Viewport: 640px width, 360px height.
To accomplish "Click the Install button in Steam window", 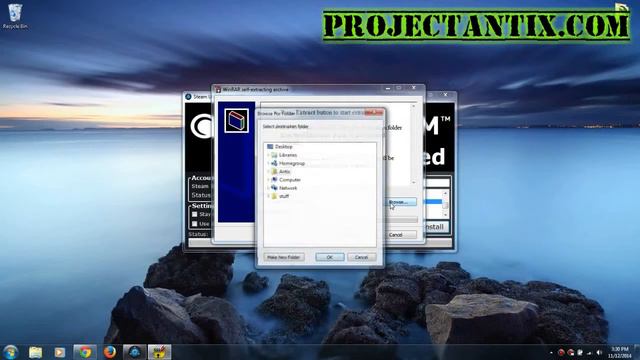I will tap(437, 227).
